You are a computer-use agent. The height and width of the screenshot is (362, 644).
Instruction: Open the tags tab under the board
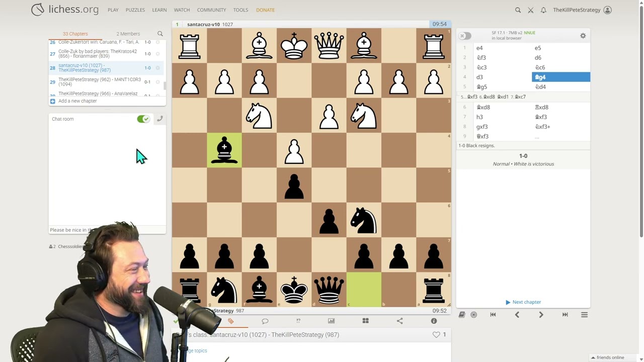pyautogui.click(x=230, y=321)
